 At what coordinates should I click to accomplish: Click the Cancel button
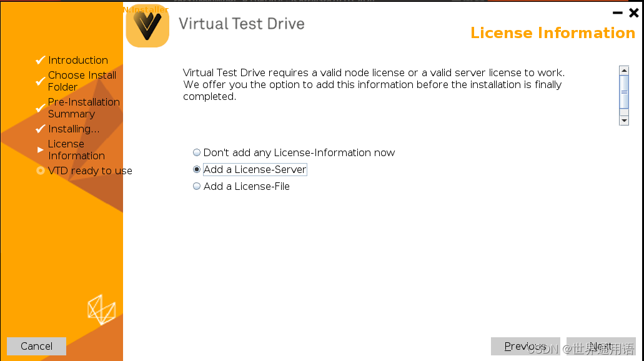(36, 346)
